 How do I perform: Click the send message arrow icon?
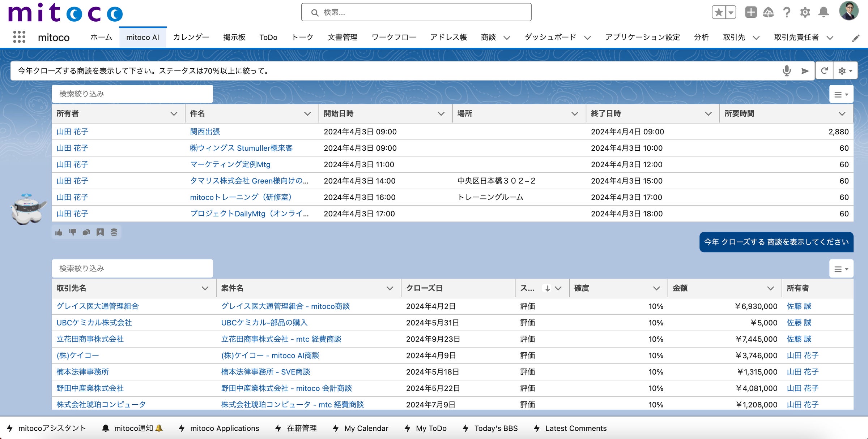point(805,71)
